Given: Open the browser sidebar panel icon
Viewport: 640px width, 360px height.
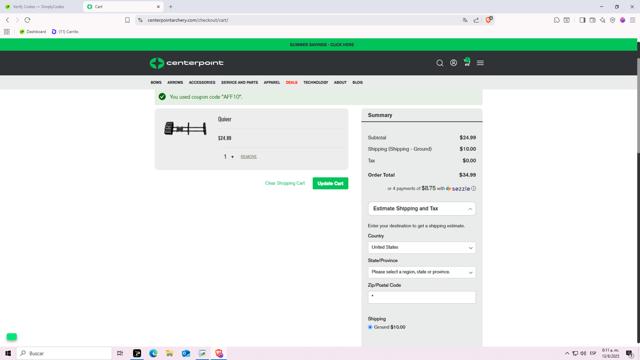Looking at the screenshot, I should point(582,20).
